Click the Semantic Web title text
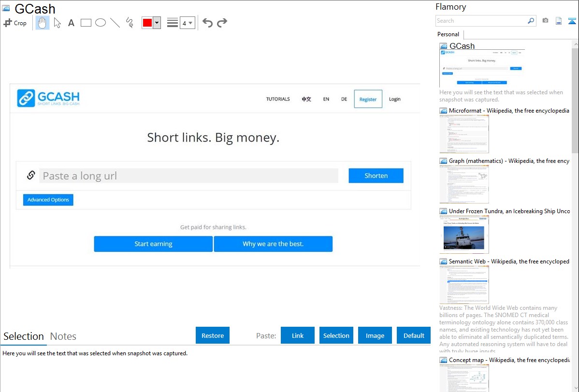The width and height of the screenshot is (579, 392). pos(509,261)
